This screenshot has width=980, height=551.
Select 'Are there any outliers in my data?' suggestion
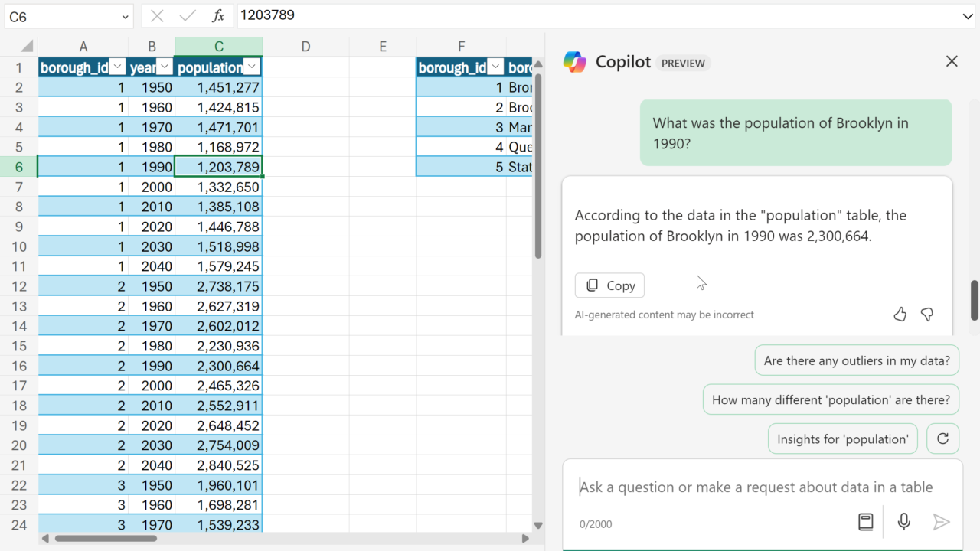coord(857,360)
